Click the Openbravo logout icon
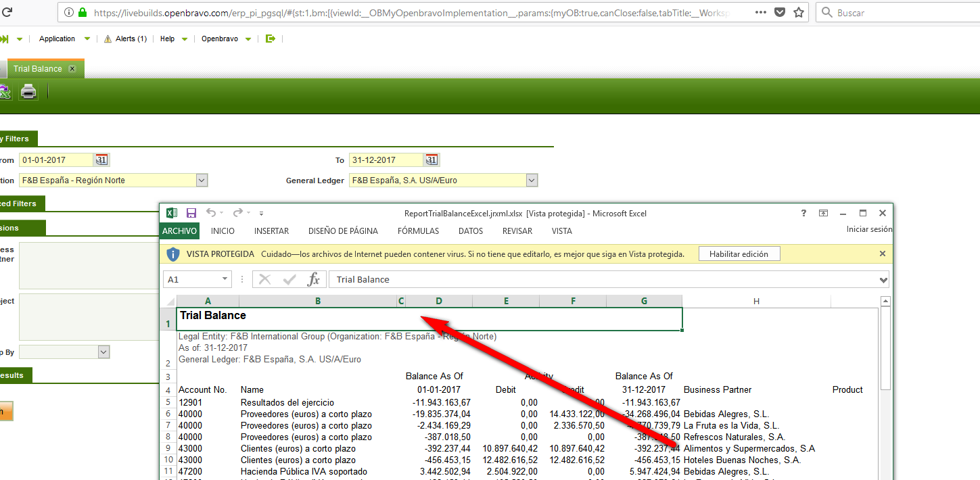Viewport: 980px width, 480px height. (271, 39)
